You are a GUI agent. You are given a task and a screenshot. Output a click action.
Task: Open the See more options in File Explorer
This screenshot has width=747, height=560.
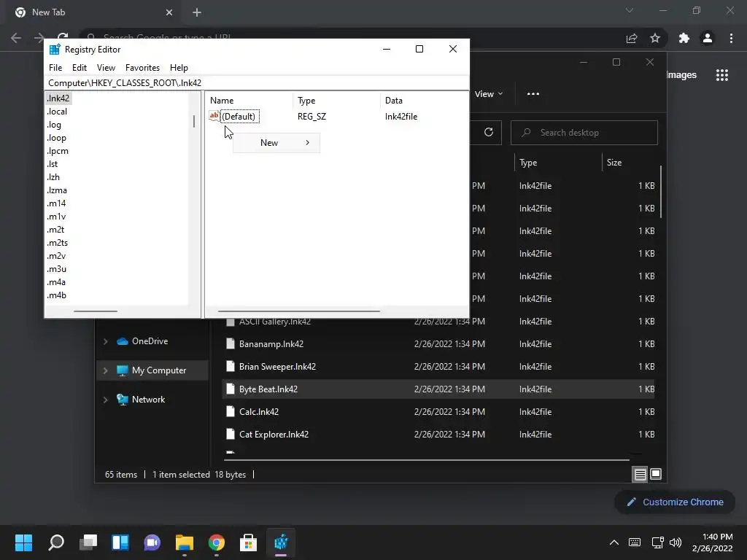tap(533, 94)
